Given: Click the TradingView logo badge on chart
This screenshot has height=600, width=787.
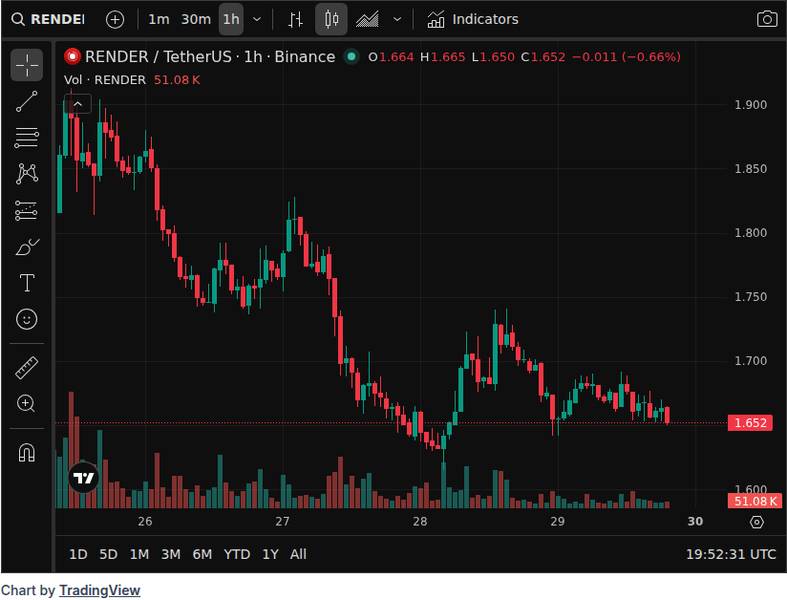Looking at the screenshot, I should [x=83, y=477].
